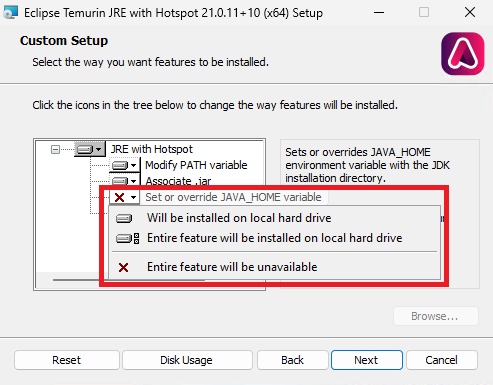The height and width of the screenshot is (385, 493).
Task: Close the Setup window
Action: [470, 13]
